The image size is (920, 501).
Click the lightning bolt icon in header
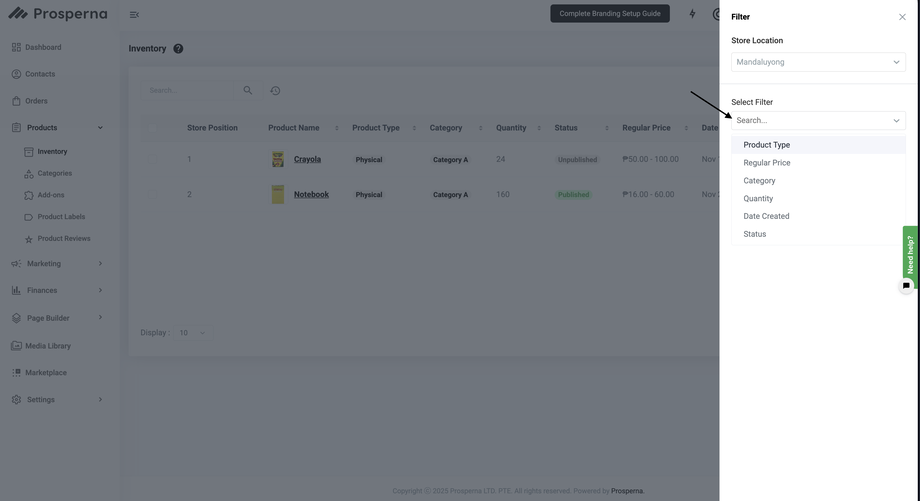tap(692, 13)
